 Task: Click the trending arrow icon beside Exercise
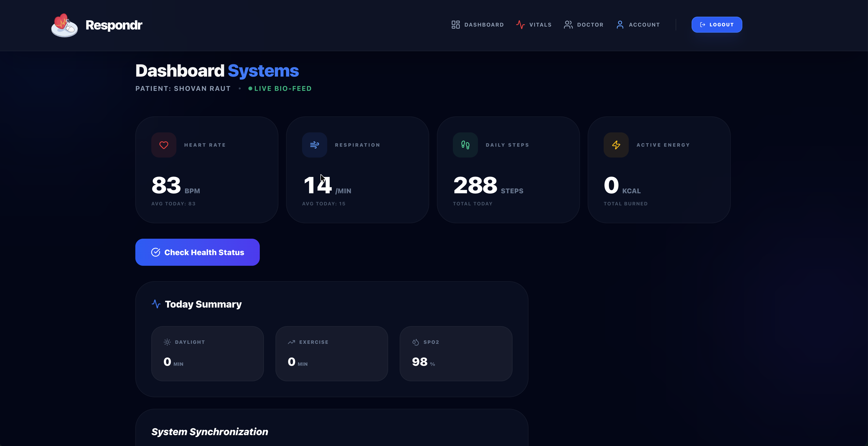pyautogui.click(x=291, y=342)
